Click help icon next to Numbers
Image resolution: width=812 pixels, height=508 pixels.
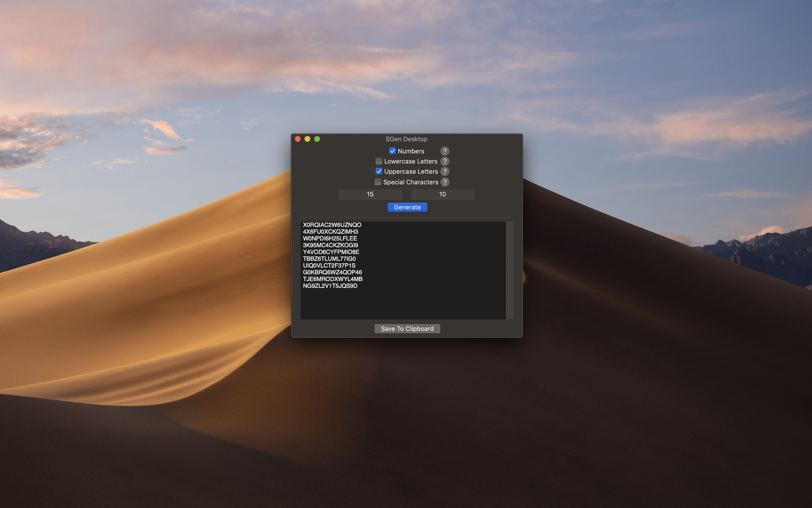click(445, 151)
